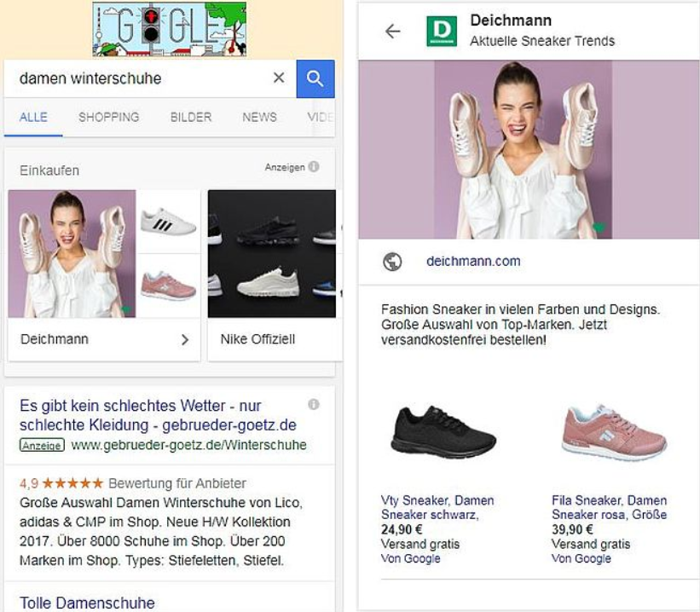Click '4,9' star rating for Anbieter
Image resolution: width=700 pixels, height=612 pixels.
(61, 483)
